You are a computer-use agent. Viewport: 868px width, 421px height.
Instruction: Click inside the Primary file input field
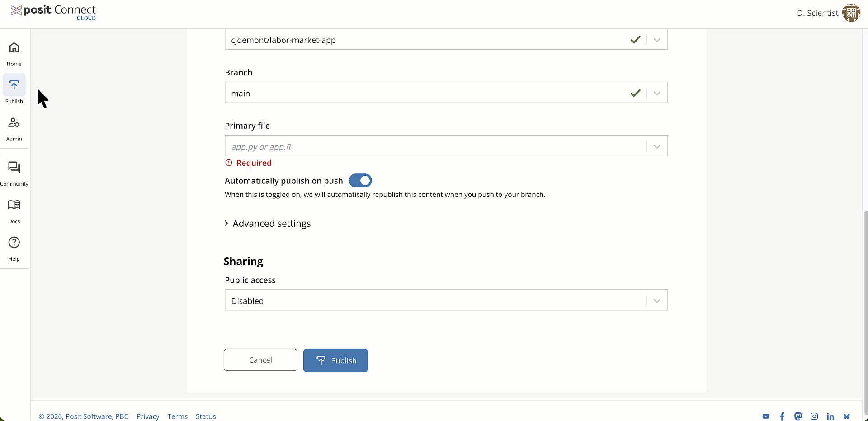(407, 146)
